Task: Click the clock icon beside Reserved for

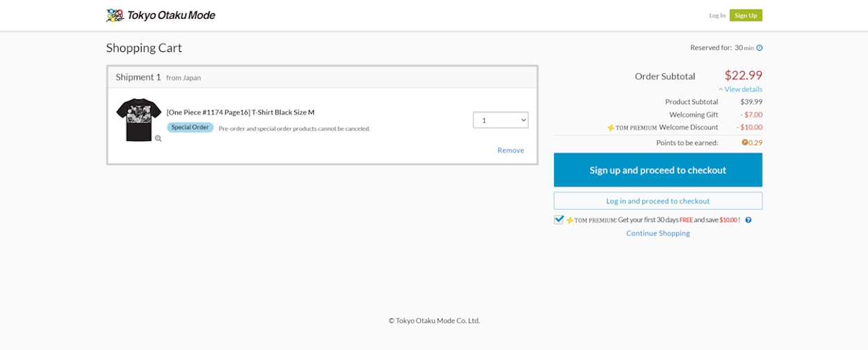Action: coord(759,48)
